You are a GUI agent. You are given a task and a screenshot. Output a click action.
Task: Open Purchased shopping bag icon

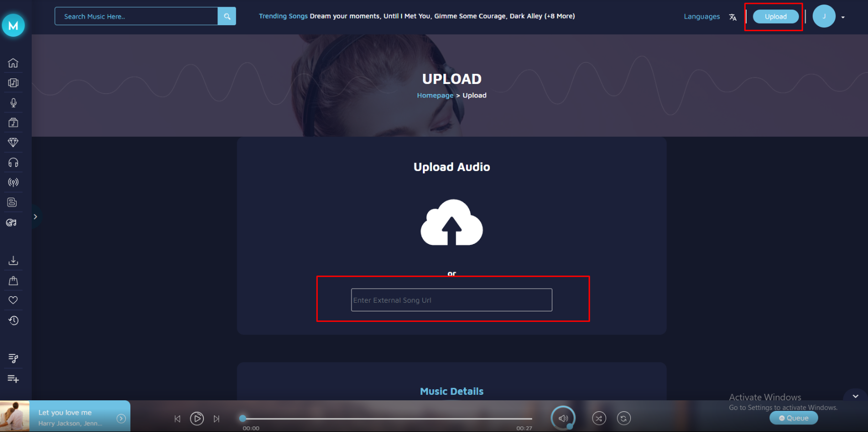tap(13, 281)
